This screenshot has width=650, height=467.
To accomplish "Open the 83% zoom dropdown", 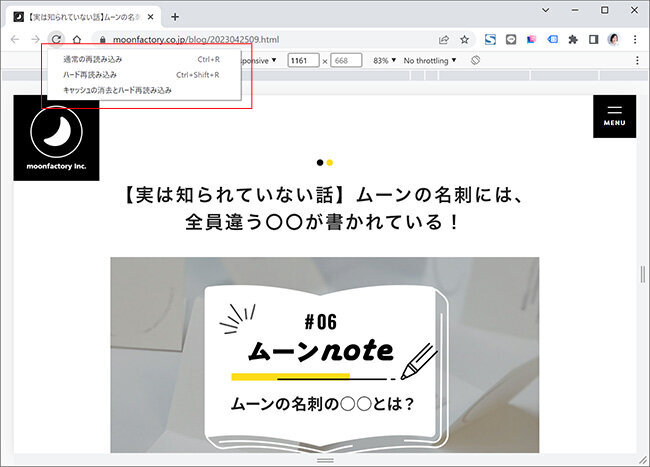I will [x=384, y=60].
